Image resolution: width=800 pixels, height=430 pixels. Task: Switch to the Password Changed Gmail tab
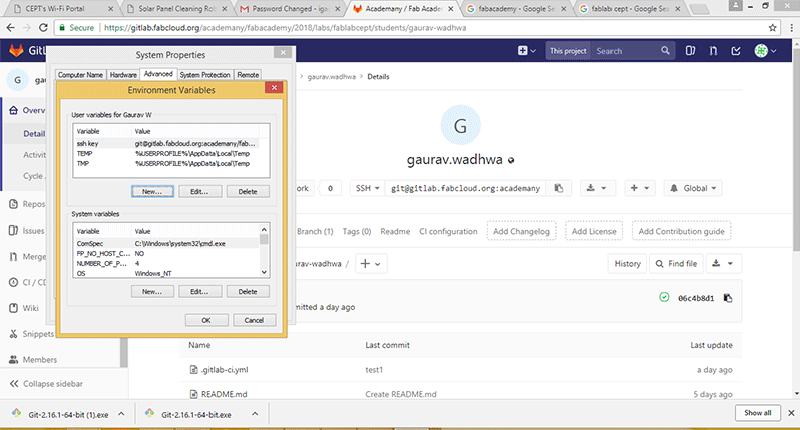coord(290,9)
